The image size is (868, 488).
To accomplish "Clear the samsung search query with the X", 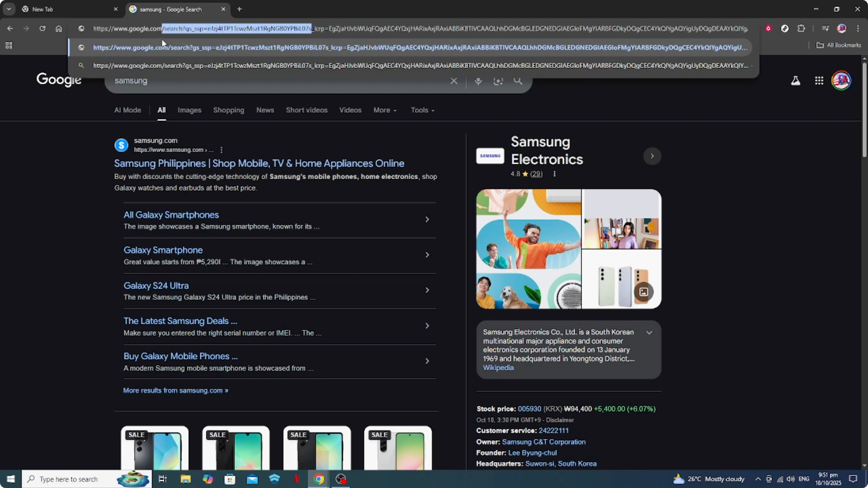I will pyautogui.click(x=454, y=81).
